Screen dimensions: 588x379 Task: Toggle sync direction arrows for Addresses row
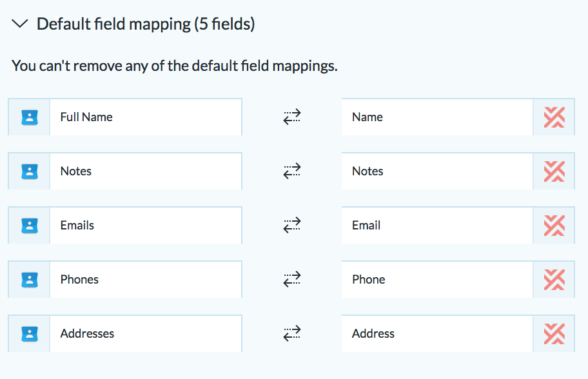point(292,333)
